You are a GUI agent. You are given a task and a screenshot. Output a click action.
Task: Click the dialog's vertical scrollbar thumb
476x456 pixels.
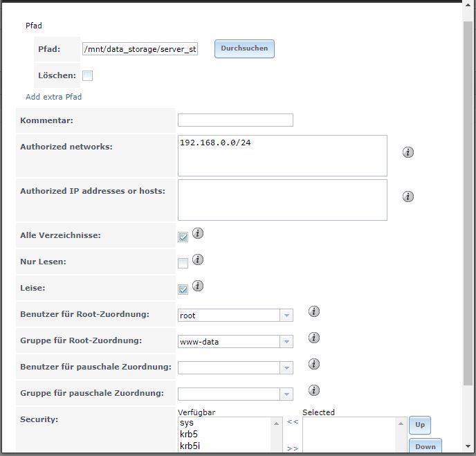point(468,203)
